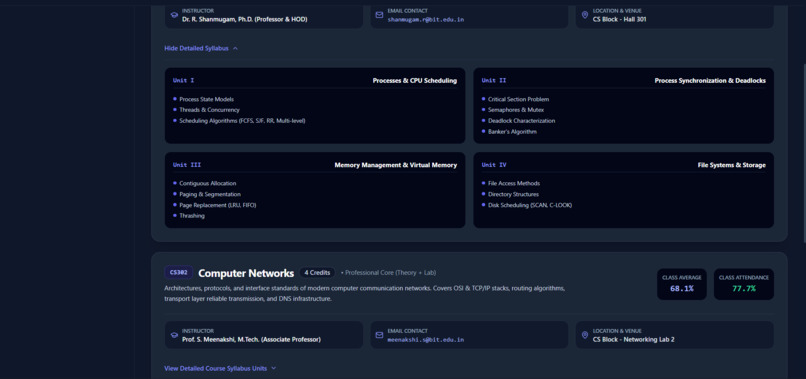Click the location pin icon beside Networking Lab 2

[584, 335]
